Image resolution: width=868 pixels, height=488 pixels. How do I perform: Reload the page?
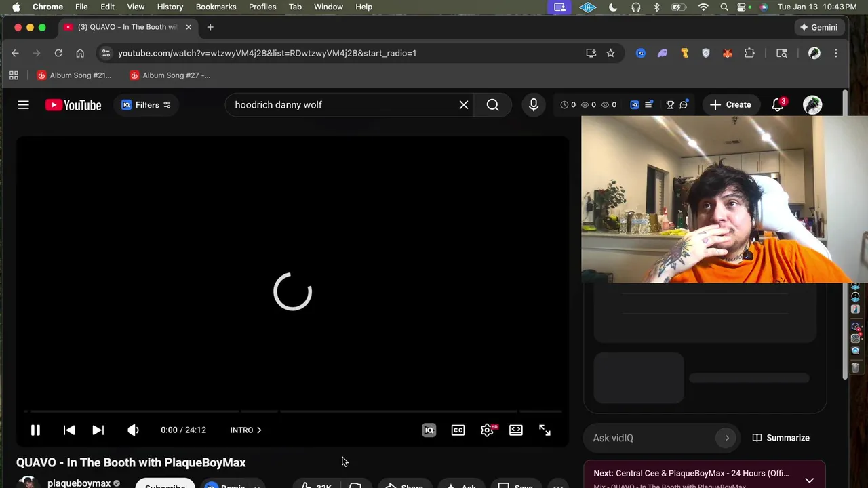[58, 53]
